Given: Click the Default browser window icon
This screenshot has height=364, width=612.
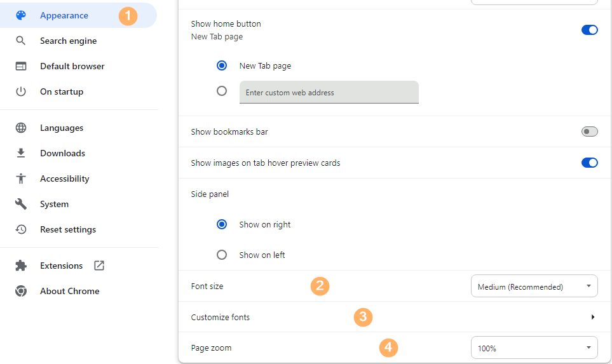Looking at the screenshot, I should click(21, 66).
